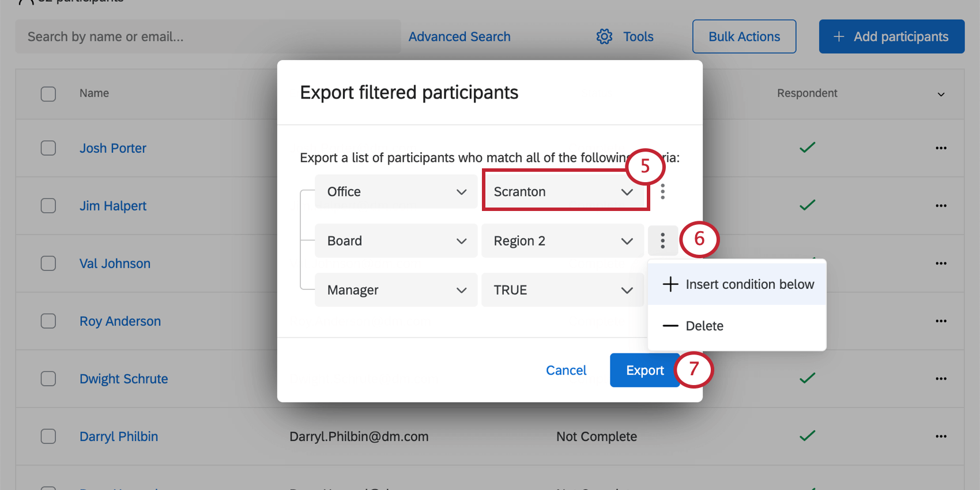Open Advanced Search
The height and width of the screenshot is (490, 980).
459,36
